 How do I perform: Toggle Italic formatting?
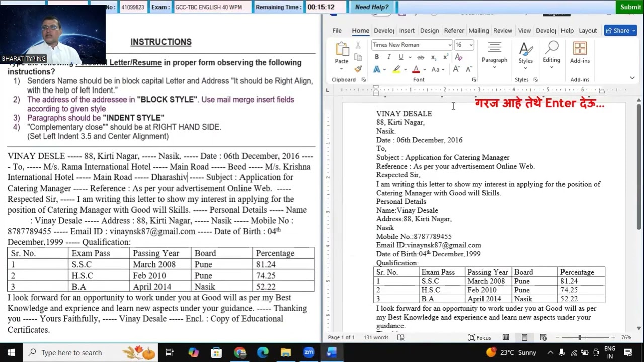click(388, 57)
